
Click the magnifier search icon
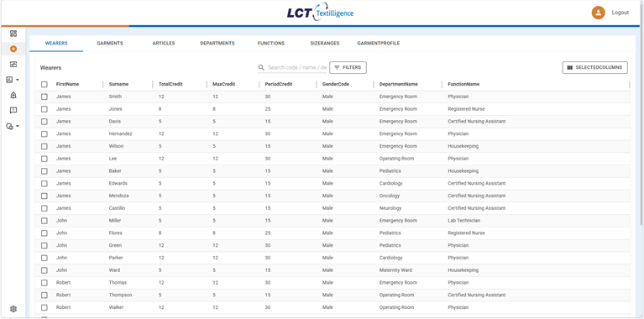click(x=261, y=67)
